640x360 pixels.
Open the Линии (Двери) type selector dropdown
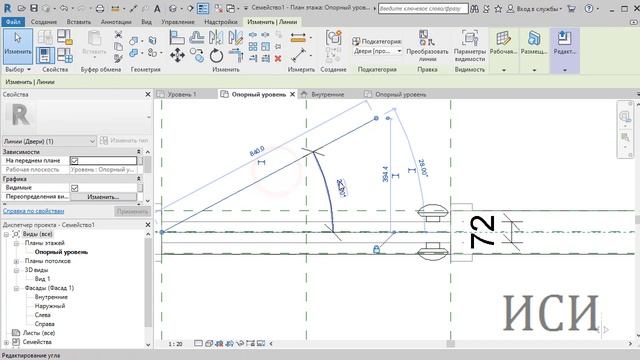click(49, 141)
